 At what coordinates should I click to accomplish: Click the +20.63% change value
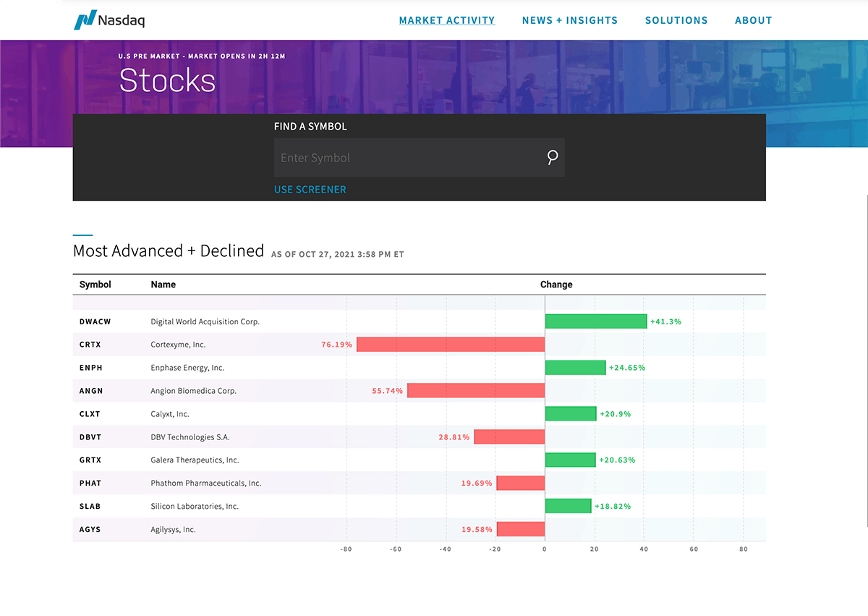click(618, 460)
